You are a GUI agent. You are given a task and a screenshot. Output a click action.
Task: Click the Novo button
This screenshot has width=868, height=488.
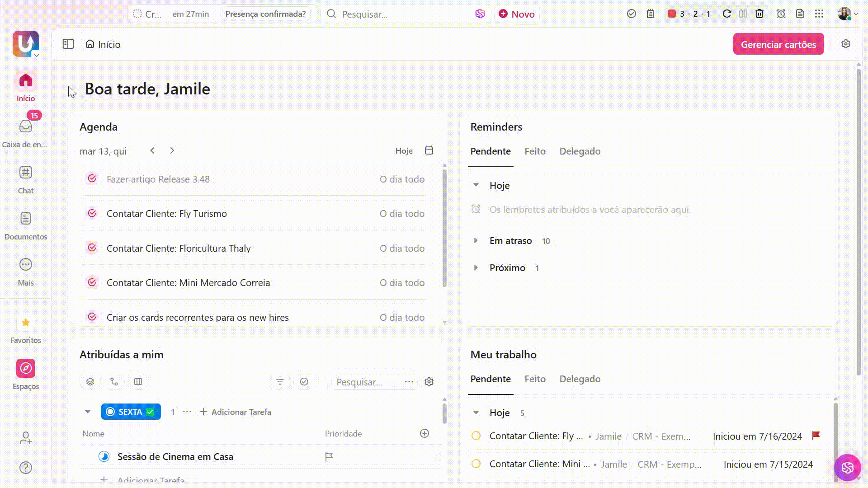(x=517, y=14)
